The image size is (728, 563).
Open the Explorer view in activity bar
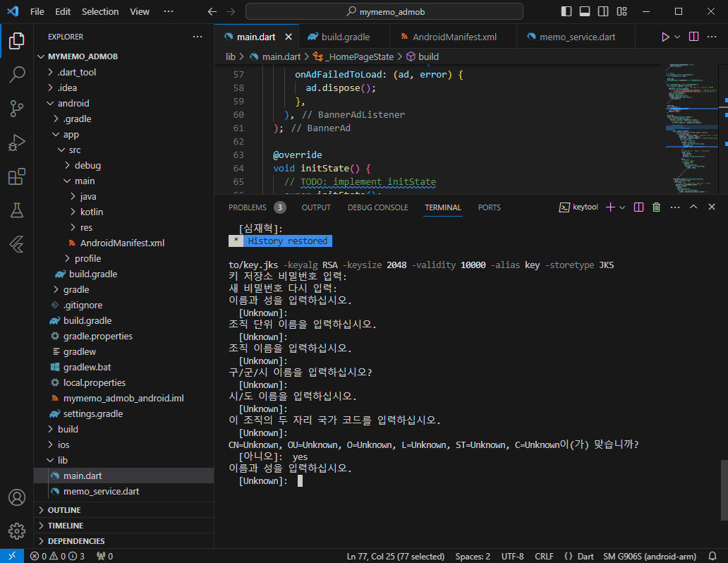coord(17,41)
